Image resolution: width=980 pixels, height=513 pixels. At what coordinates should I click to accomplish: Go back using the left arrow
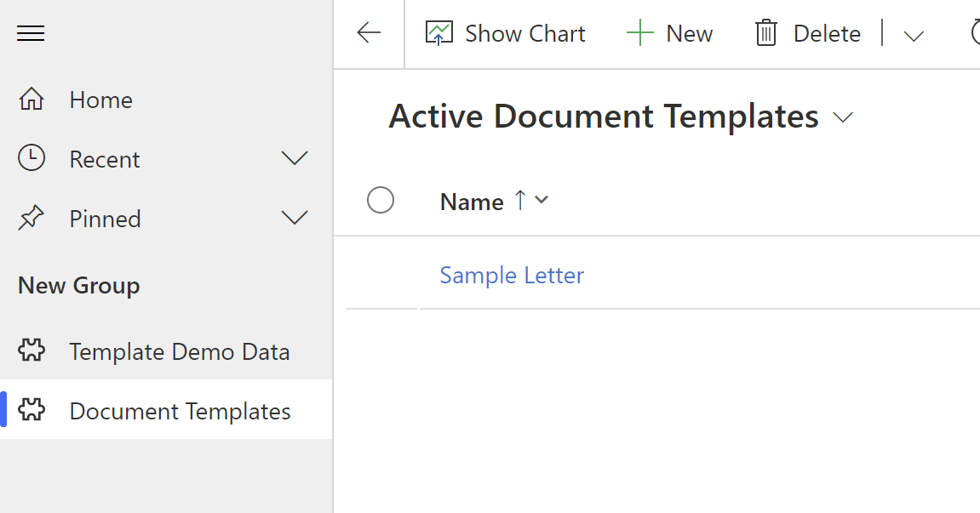point(369,33)
